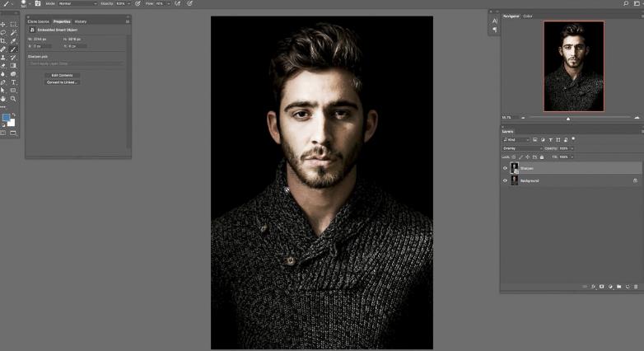Open the layer Opacity slider arrow
The image size is (644, 351).
(x=572, y=148)
